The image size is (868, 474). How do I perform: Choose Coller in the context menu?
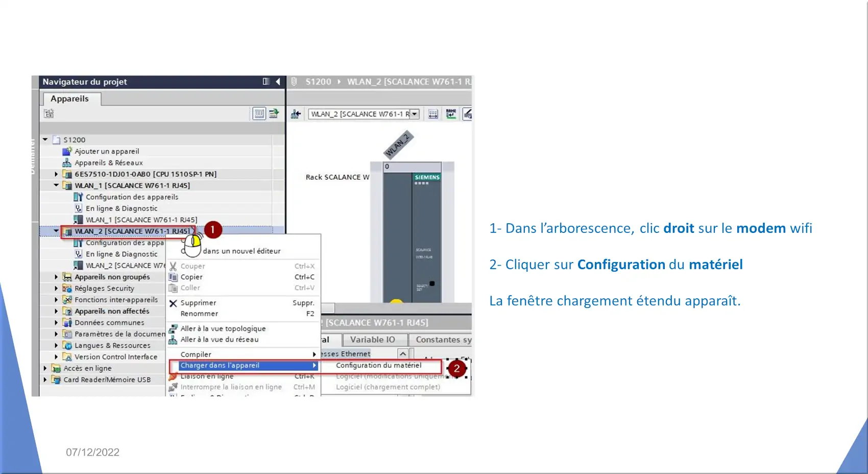(x=243, y=288)
